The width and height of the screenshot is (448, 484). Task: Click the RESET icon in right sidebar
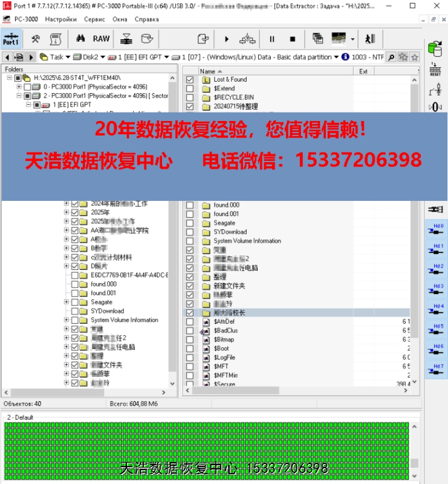435,70
